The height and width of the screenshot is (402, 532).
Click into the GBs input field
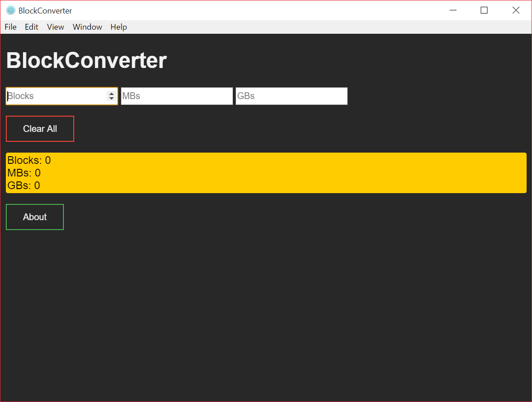291,96
